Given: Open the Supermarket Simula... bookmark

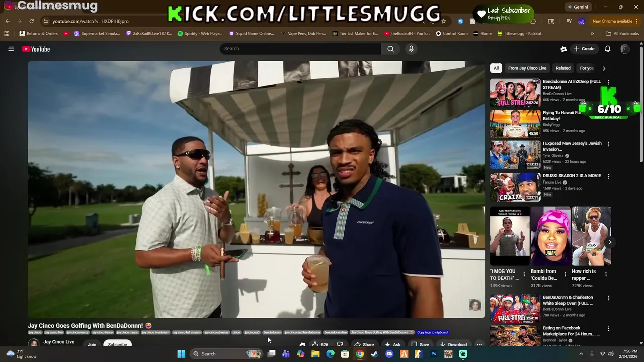Looking at the screenshot, I should click(x=97, y=34).
